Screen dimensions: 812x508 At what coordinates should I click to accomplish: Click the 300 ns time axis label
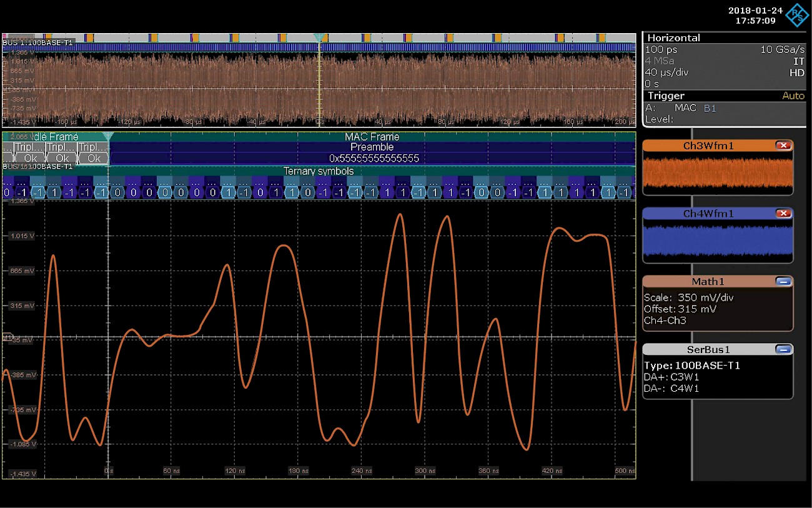pyautogui.click(x=424, y=471)
